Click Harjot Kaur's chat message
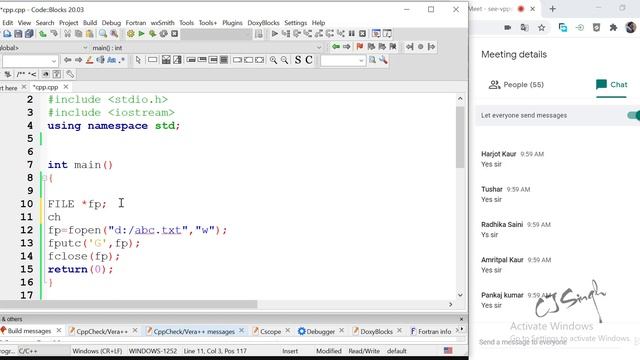The height and width of the screenshot is (360, 640). (x=491, y=164)
